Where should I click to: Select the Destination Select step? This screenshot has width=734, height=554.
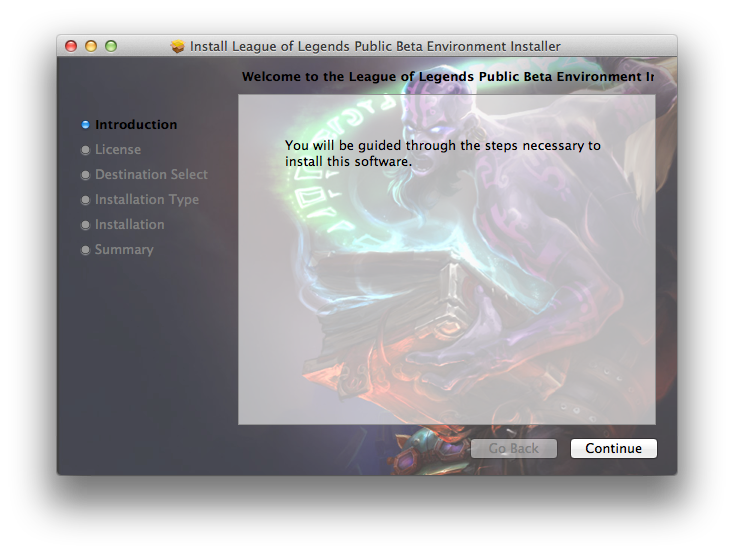[151, 174]
